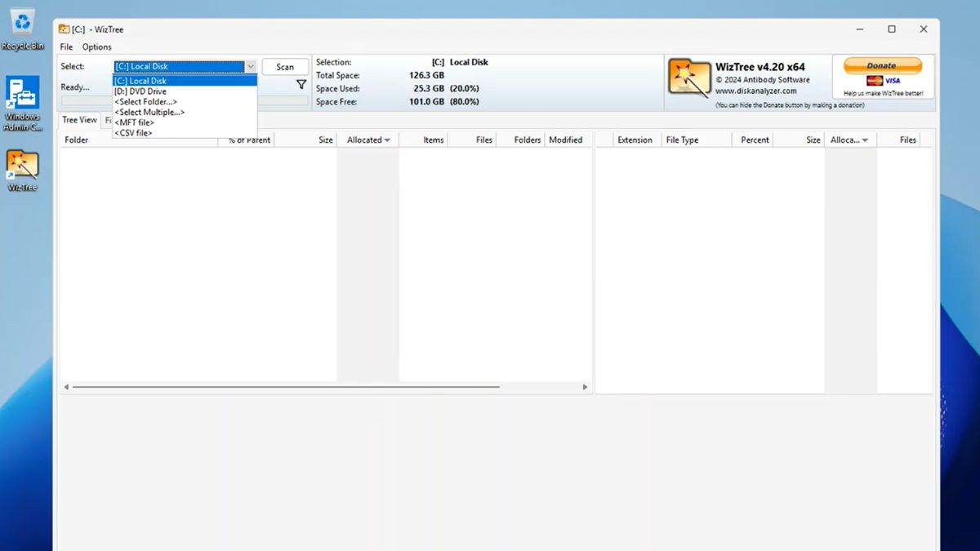Click the filter funnel icon
This screenshot has height=551, width=980.
[301, 85]
